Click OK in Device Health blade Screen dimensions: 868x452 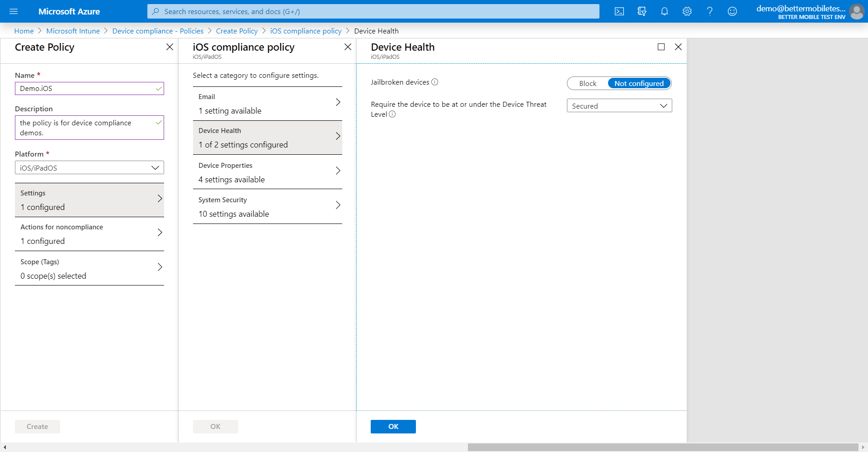click(393, 427)
